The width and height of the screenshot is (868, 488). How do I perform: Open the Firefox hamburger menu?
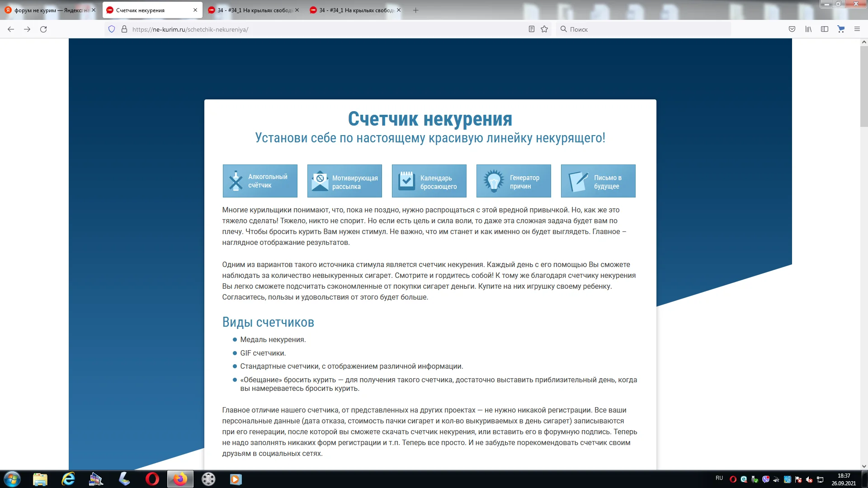pyautogui.click(x=857, y=29)
